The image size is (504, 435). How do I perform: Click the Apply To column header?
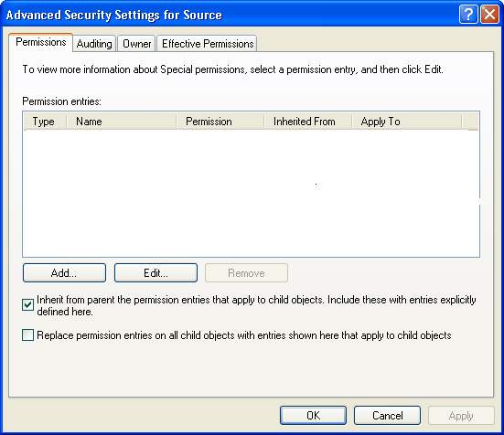pos(407,122)
